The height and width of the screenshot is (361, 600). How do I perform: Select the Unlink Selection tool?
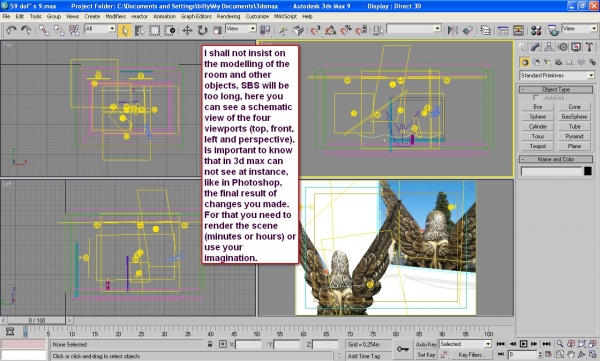coord(59,30)
